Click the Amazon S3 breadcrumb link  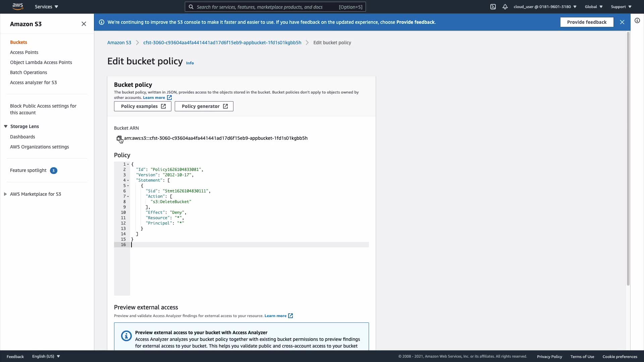(x=119, y=43)
